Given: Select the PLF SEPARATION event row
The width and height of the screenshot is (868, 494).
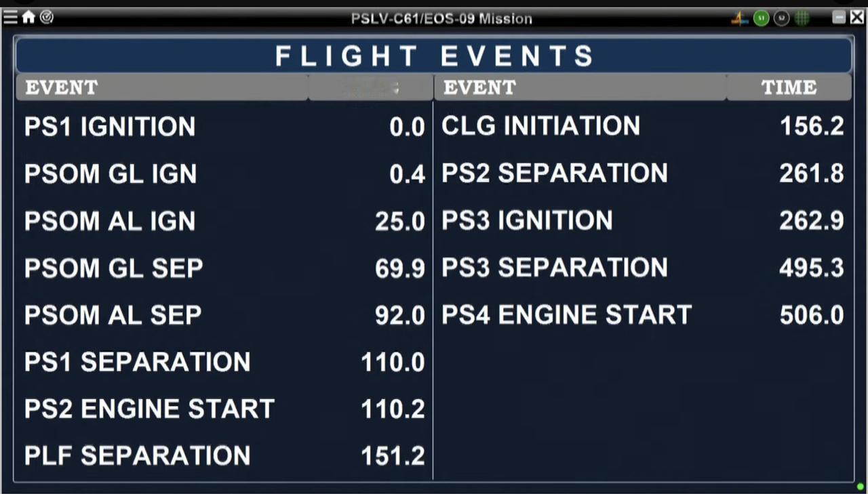Looking at the screenshot, I should (x=224, y=455).
